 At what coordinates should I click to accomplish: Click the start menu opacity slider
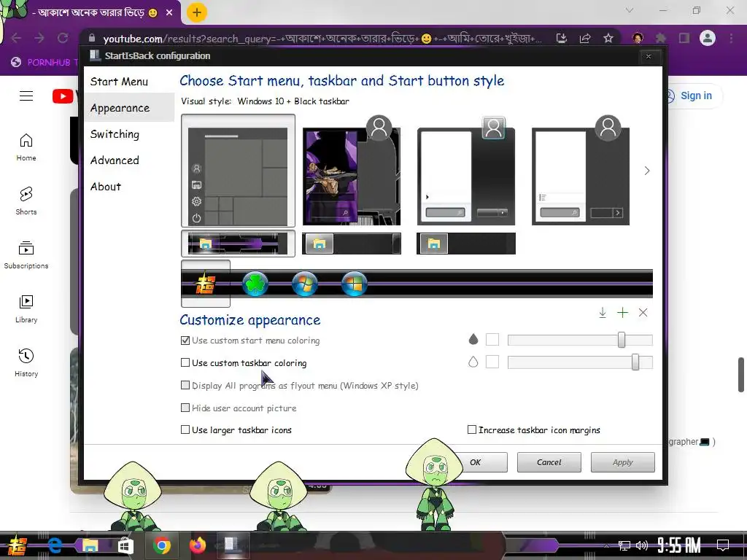pos(580,340)
